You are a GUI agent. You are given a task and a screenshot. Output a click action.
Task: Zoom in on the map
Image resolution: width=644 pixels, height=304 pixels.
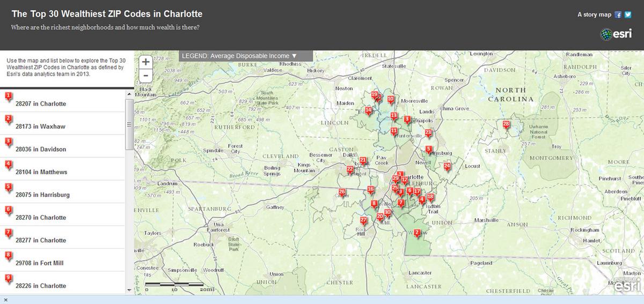(145, 62)
